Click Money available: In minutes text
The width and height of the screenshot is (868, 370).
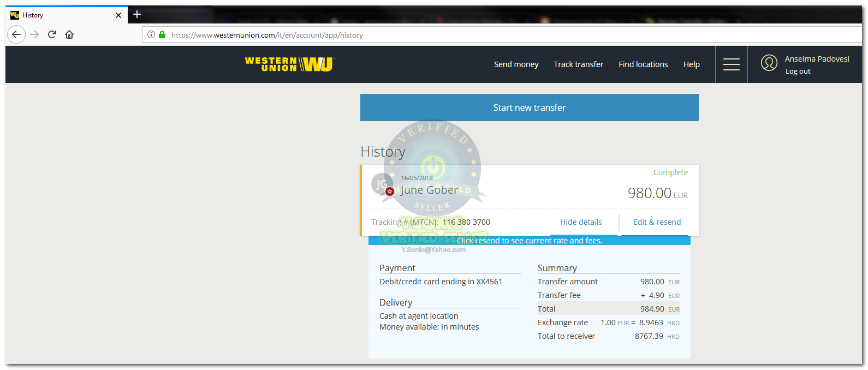[429, 327]
